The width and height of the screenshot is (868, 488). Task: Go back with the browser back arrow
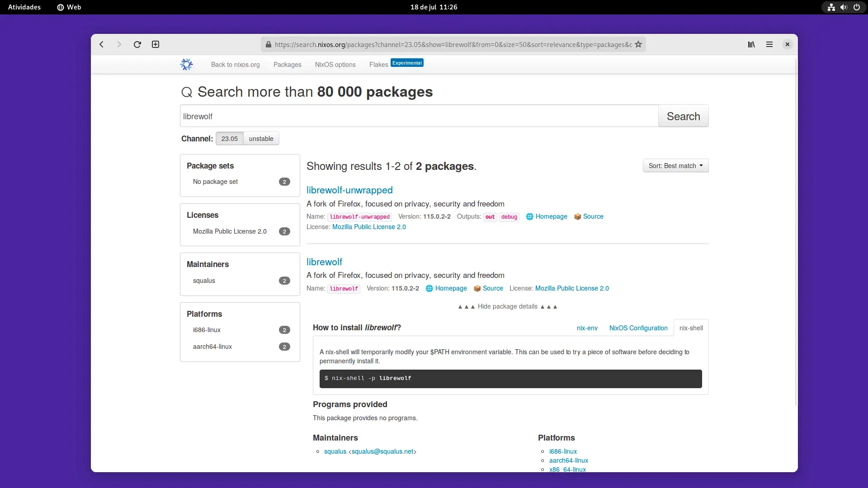coord(102,44)
